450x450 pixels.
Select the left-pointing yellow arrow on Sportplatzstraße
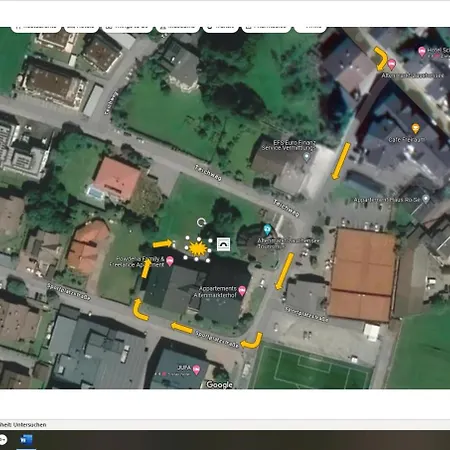(182, 328)
